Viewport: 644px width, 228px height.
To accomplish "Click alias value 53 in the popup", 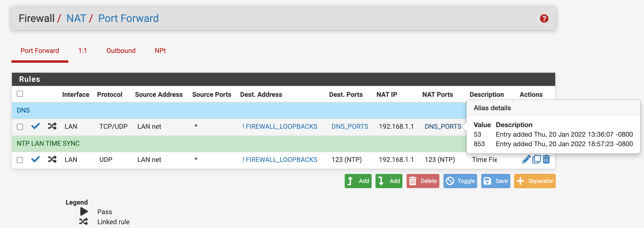I will click(x=477, y=134).
